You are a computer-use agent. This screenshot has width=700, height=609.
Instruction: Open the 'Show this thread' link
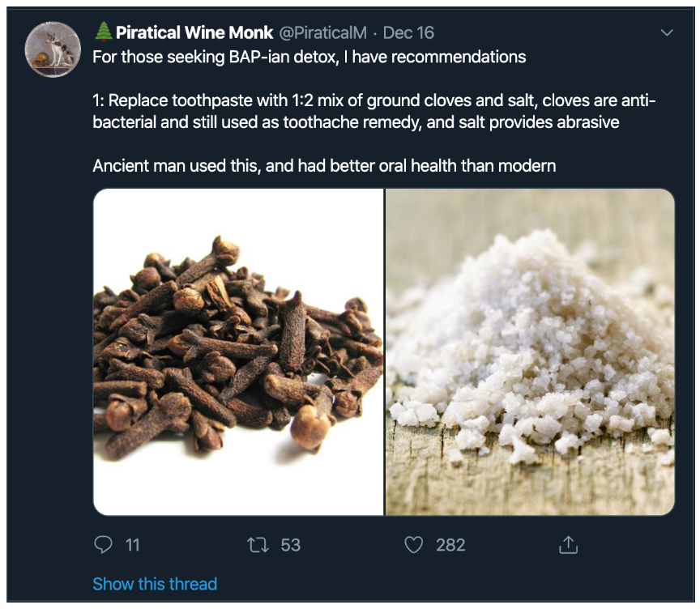point(155,584)
